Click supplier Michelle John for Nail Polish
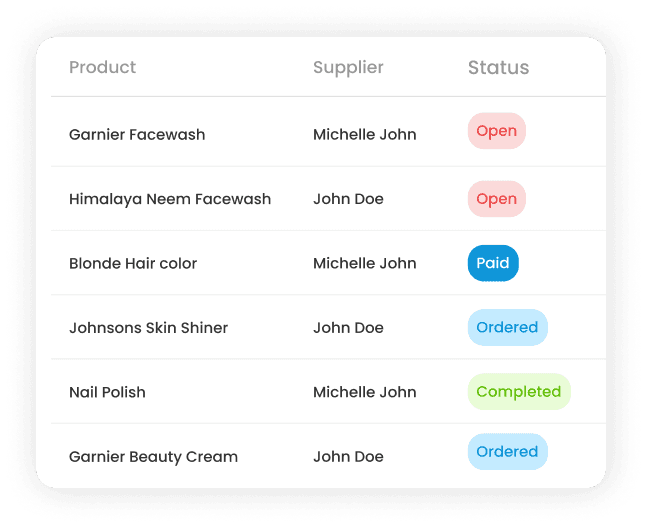646x528 pixels. (x=365, y=392)
